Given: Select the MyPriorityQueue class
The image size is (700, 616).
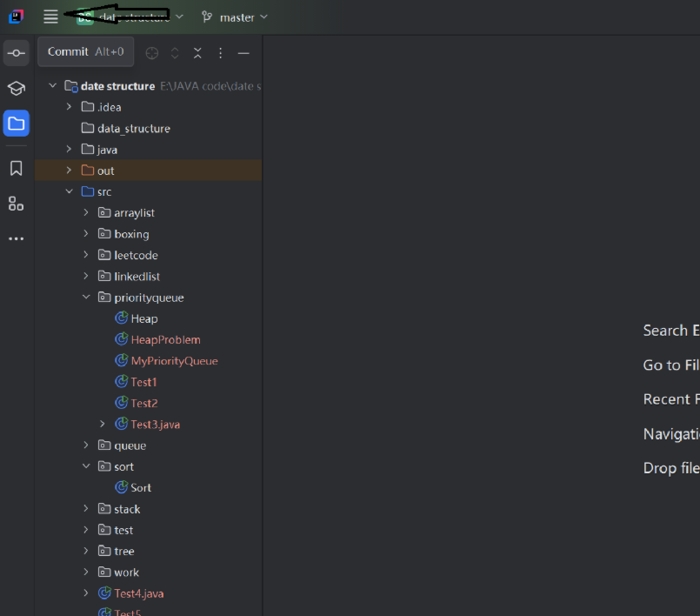Looking at the screenshot, I should coord(148,360).
